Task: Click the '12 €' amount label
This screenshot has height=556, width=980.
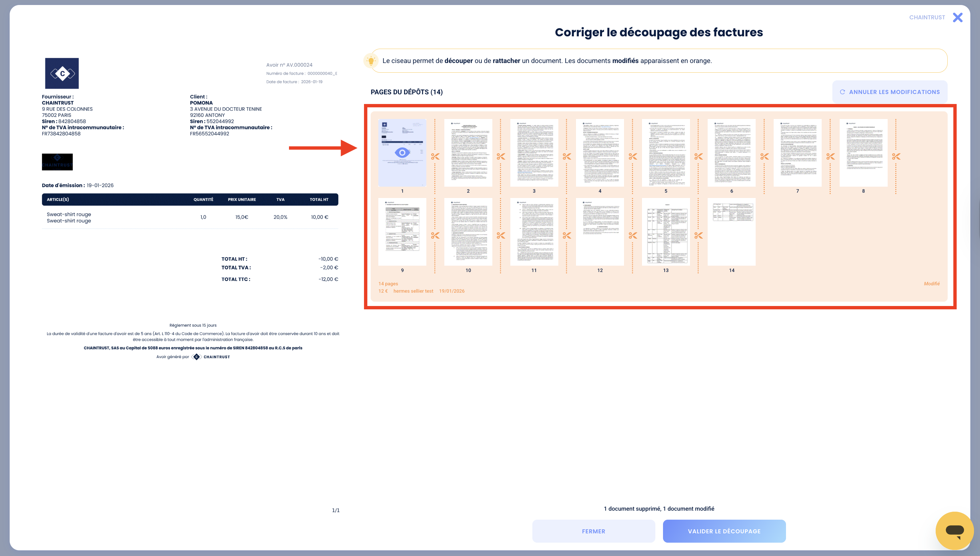Action: pos(383,291)
